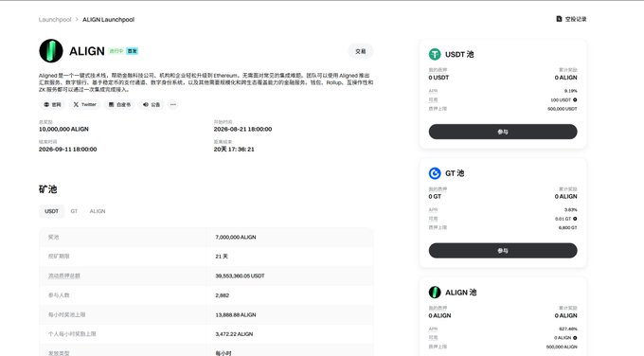This screenshot has height=356, width=644.
Task: Click the participate button in USDT pool
Action: [503, 132]
